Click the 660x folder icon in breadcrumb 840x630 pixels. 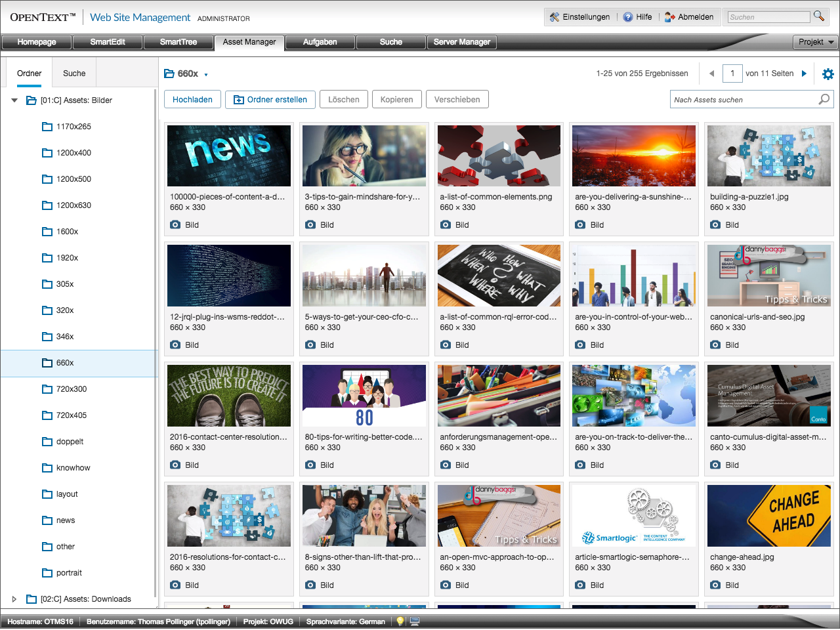(x=169, y=73)
